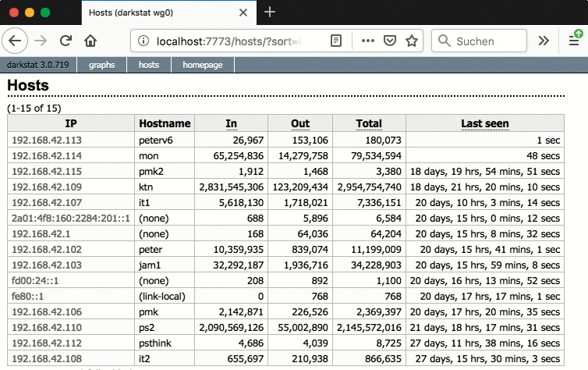588x370 pixels.
Task: Open the graphs page in darkstat
Action: 101,65
